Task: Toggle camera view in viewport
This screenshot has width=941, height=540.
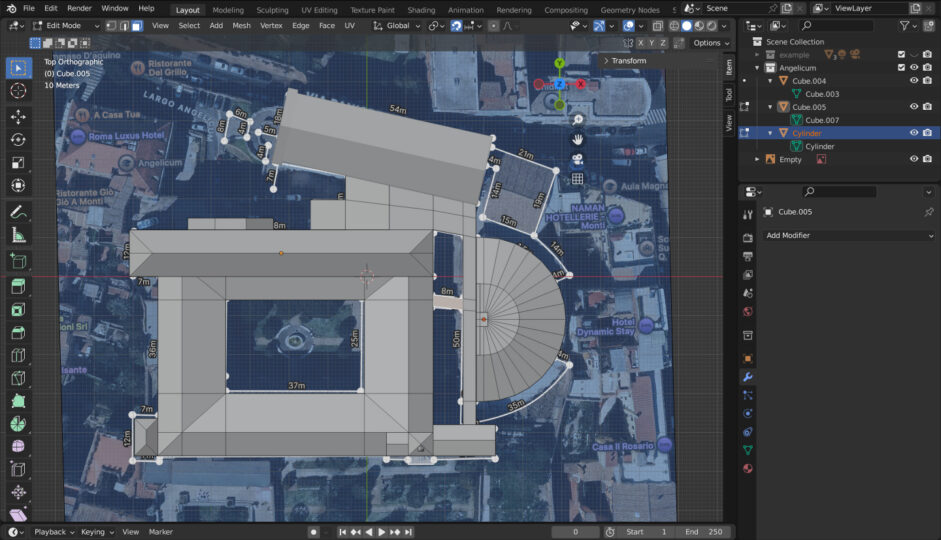Action: [x=577, y=159]
